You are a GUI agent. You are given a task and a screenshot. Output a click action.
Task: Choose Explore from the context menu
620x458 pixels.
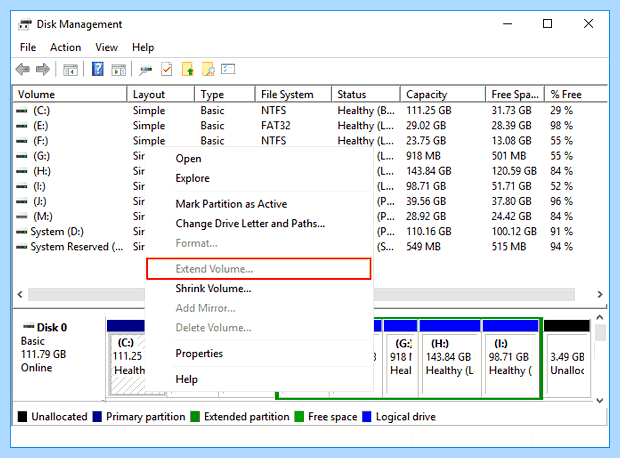259,178
